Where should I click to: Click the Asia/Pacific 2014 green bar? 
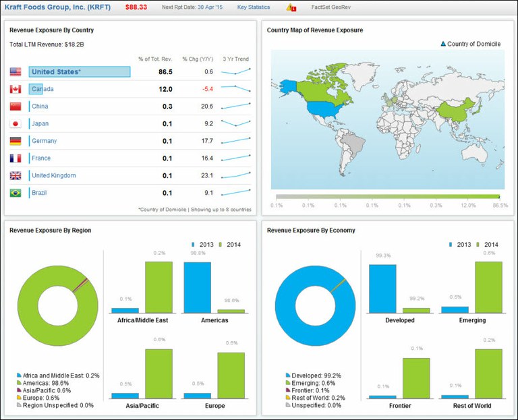click(x=159, y=373)
